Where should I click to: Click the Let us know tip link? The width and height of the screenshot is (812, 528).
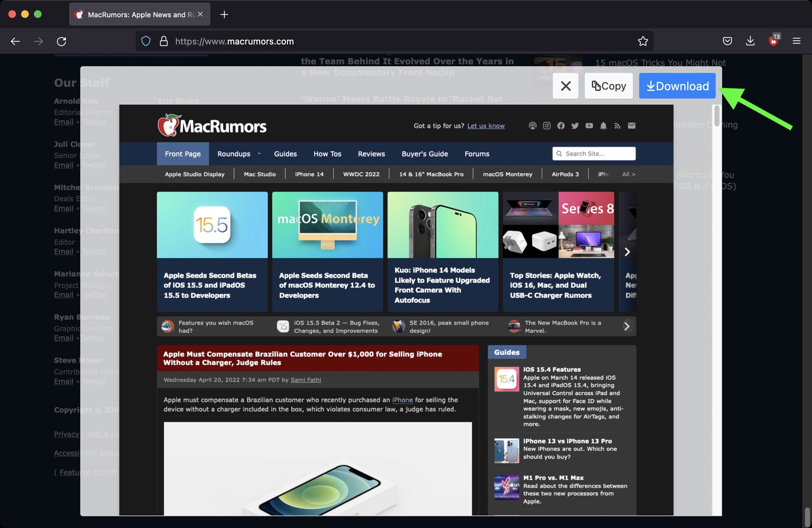[486, 126]
